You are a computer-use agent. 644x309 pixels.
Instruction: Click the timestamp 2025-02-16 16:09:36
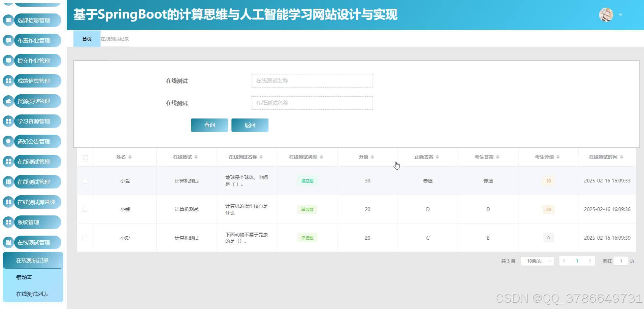607,209
